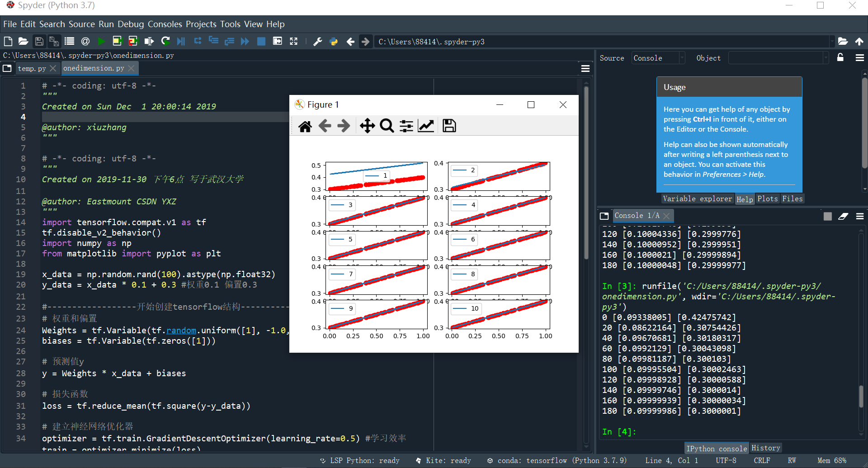Save the current file

point(39,42)
